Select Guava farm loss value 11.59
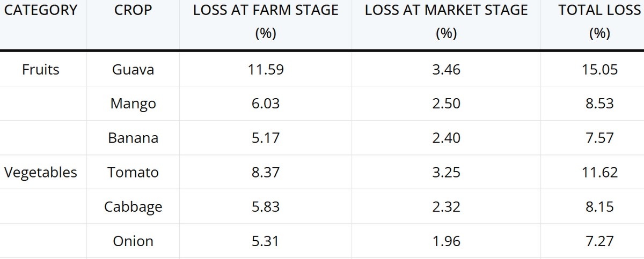The height and width of the screenshot is (259, 644). tap(266, 69)
